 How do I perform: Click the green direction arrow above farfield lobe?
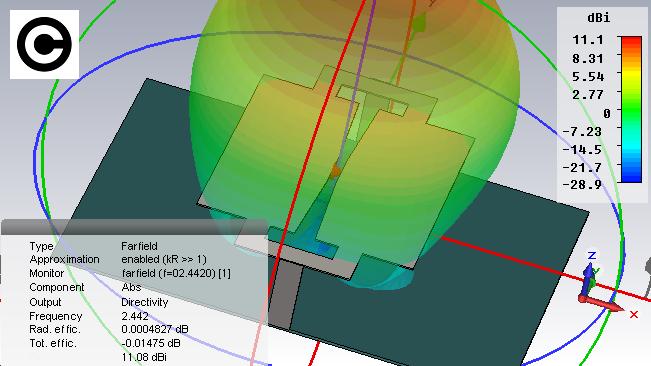(419, 22)
